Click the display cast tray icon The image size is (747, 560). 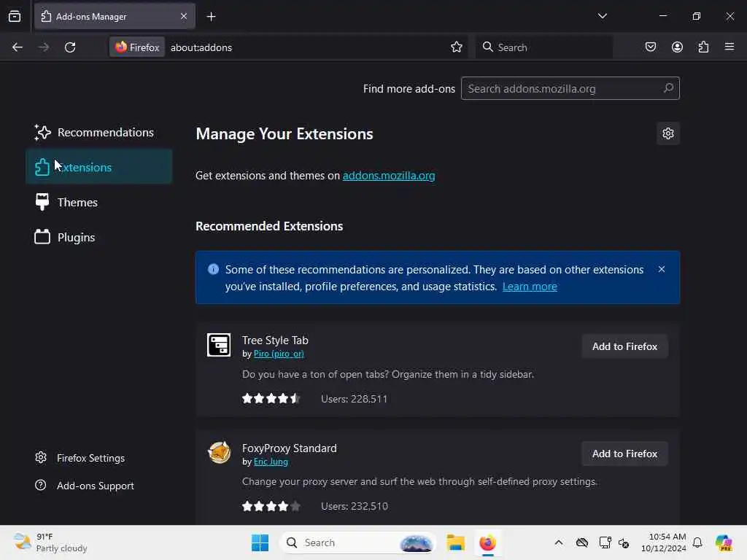click(x=605, y=542)
